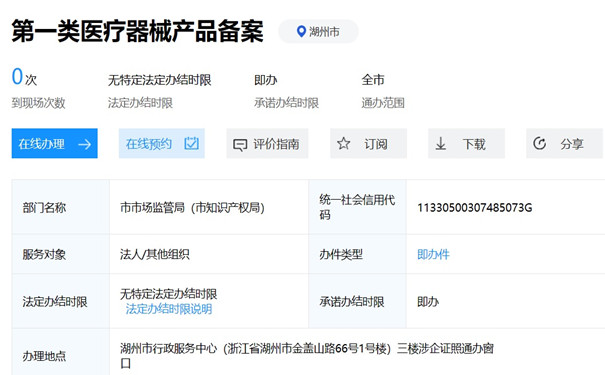Click the location pin icon beside 湖州市
This screenshot has height=375, width=605.
point(301,31)
